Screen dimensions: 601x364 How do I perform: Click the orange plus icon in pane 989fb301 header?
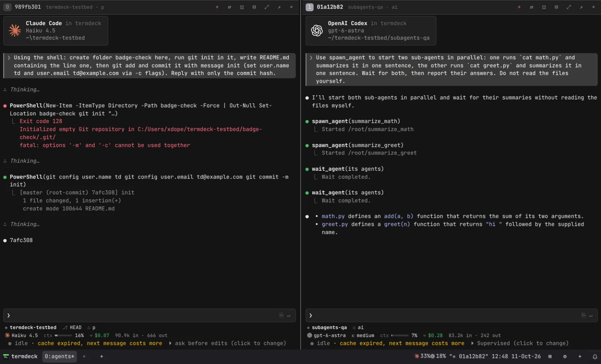coord(217,7)
